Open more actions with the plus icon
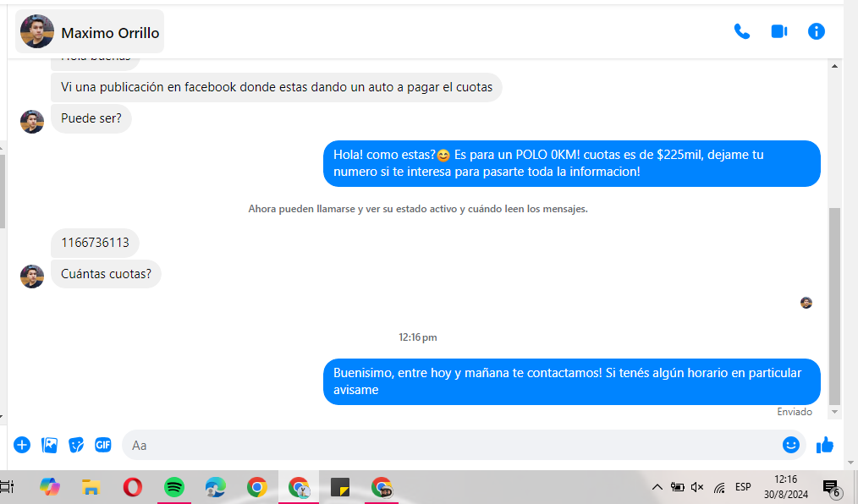 click(22, 445)
